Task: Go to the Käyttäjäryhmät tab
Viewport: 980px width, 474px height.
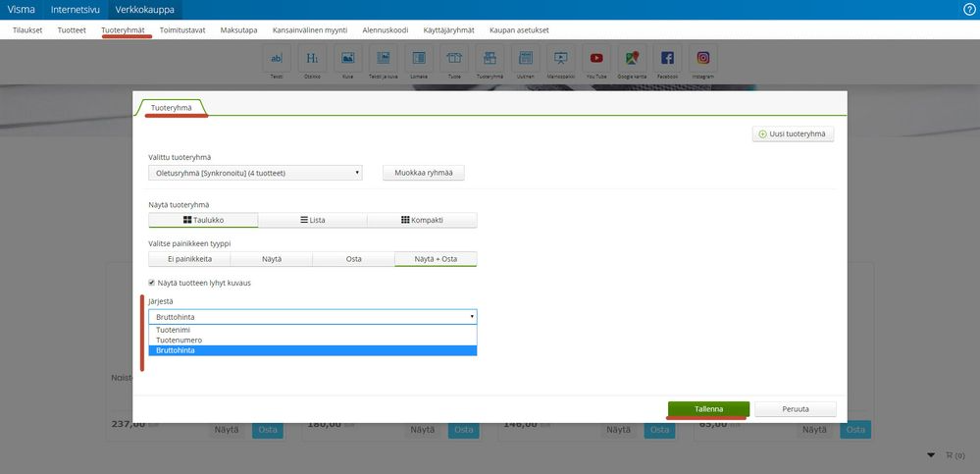Action: point(448,30)
